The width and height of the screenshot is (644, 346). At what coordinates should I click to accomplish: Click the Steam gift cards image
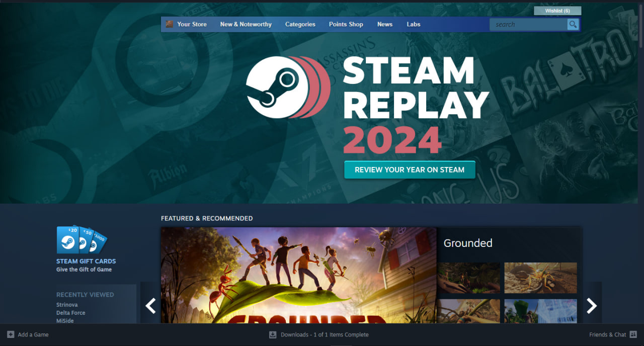(82, 239)
